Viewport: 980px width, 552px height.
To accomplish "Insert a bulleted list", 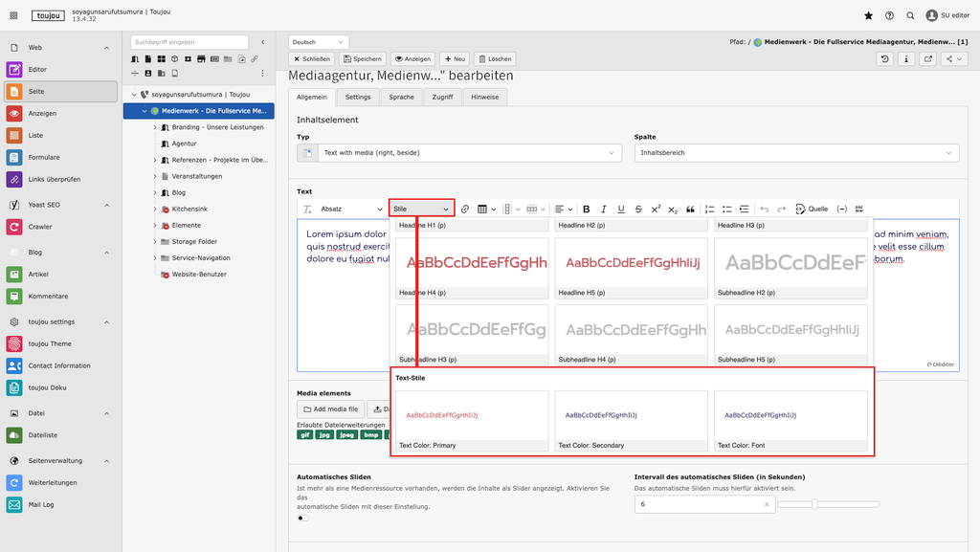I will click(727, 210).
